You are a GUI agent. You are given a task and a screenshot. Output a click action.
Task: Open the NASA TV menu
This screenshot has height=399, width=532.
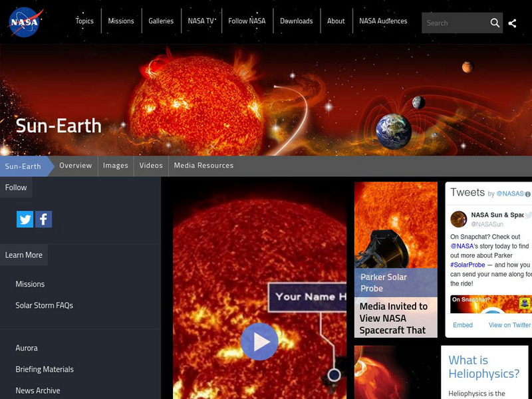click(201, 21)
